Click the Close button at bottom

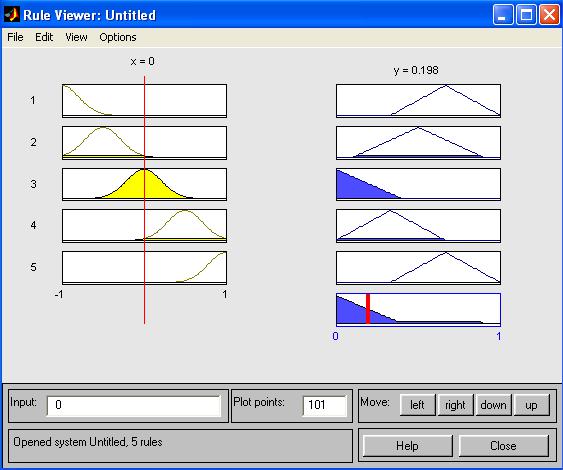point(503,446)
